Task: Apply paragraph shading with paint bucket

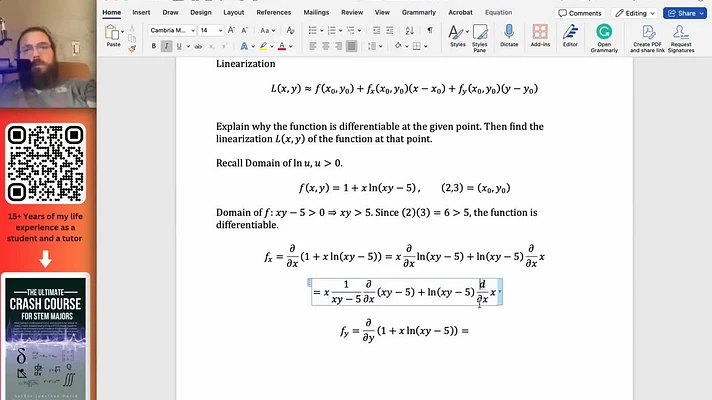Action: coord(398,46)
